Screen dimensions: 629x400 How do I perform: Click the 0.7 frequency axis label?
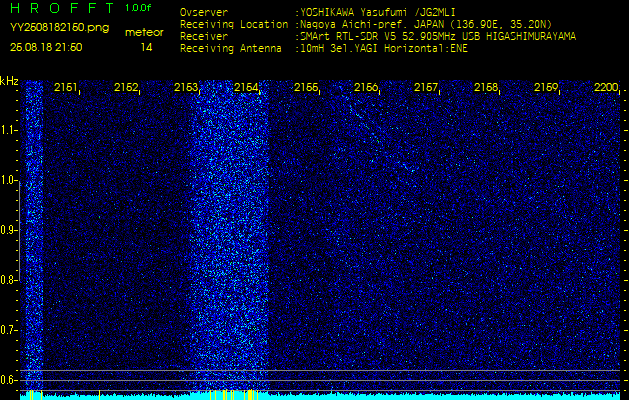(x=8, y=330)
